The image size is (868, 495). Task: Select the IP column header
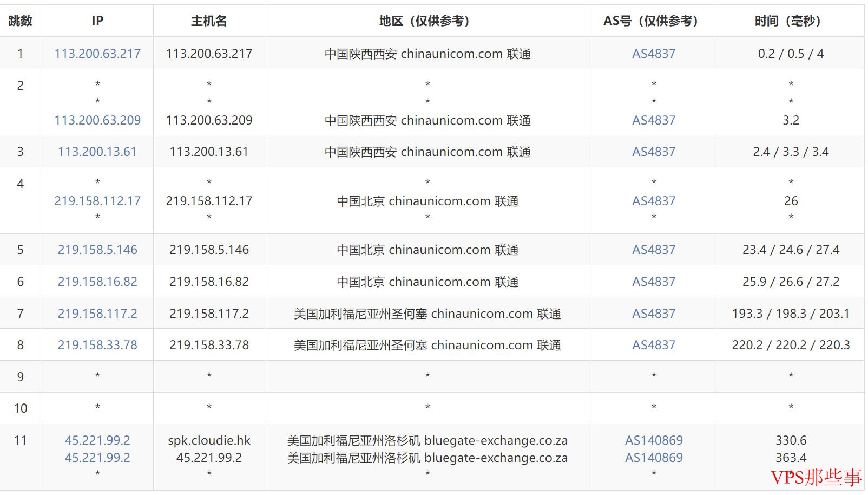pyautogui.click(x=97, y=21)
